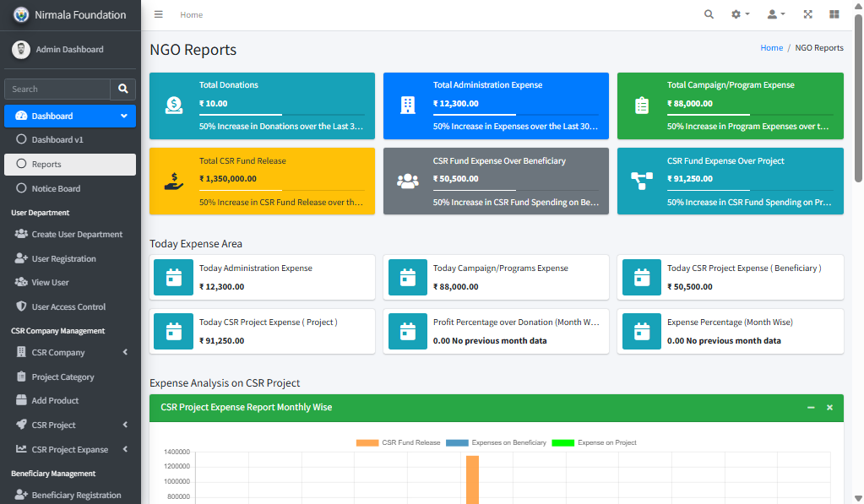
Task: Click the sidebar search button
Action: point(122,89)
